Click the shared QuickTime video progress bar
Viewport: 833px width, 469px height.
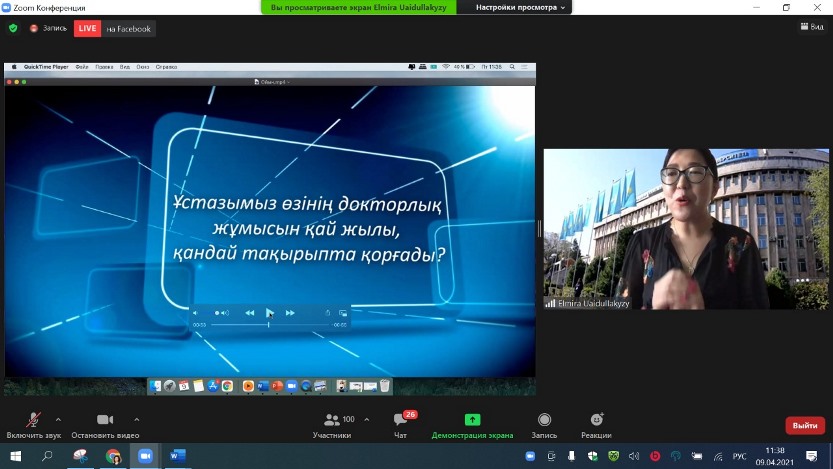coord(270,325)
